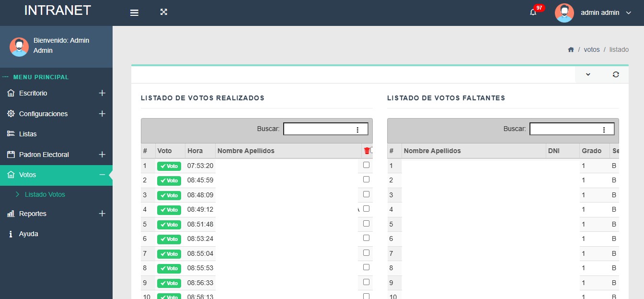Collapse the Votos menu minus sign

coord(102,175)
